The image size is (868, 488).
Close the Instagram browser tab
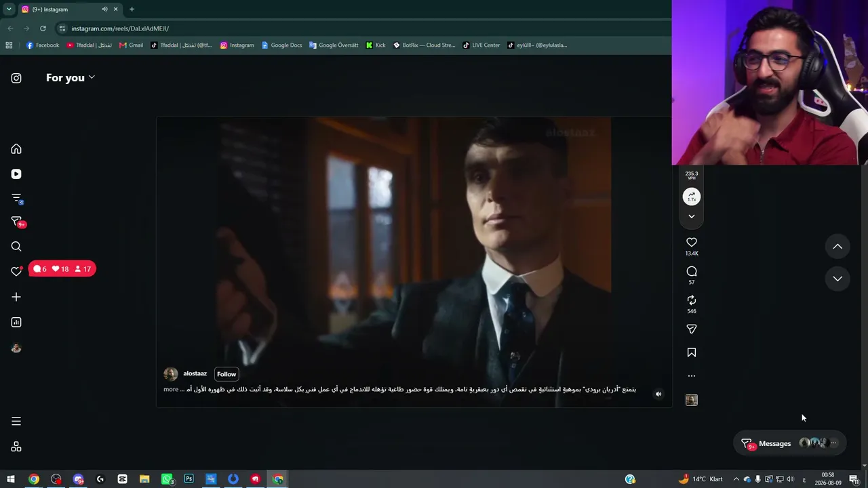coord(115,9)
